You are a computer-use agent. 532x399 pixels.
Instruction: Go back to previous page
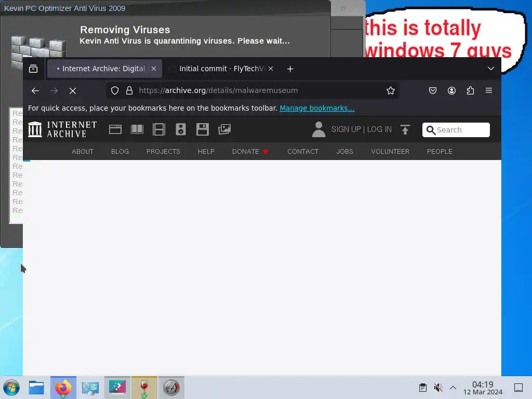(35, 90)
